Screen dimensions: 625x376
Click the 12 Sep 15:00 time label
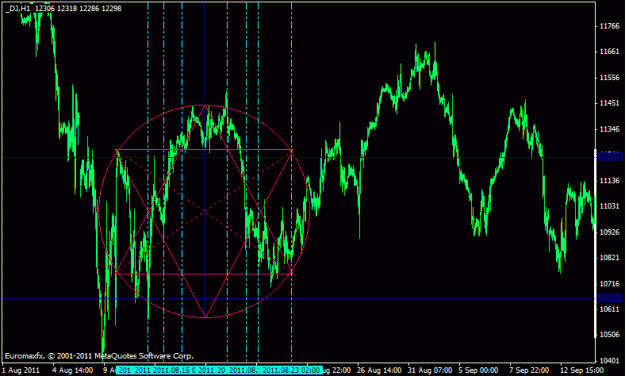click(582, 370)
